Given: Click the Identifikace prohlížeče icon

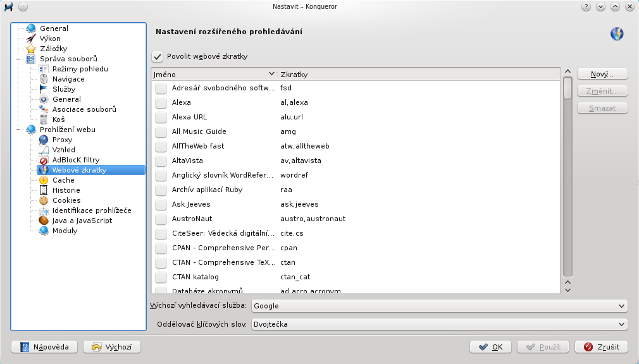Looking at the screenshot, I should point(44,210).
